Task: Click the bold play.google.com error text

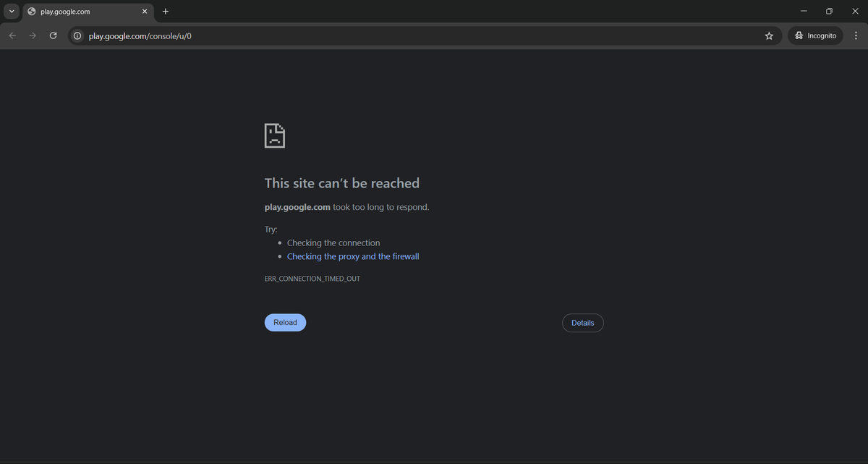Action: pos(297,207)
